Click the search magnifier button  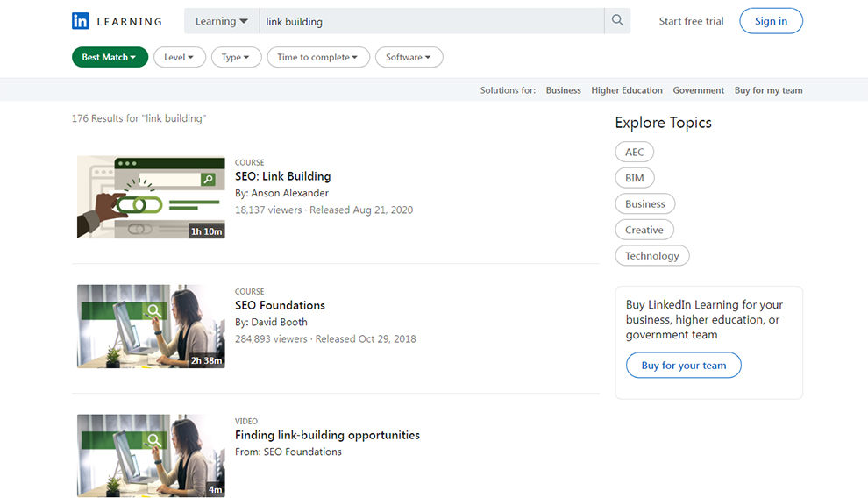[617, 21]
